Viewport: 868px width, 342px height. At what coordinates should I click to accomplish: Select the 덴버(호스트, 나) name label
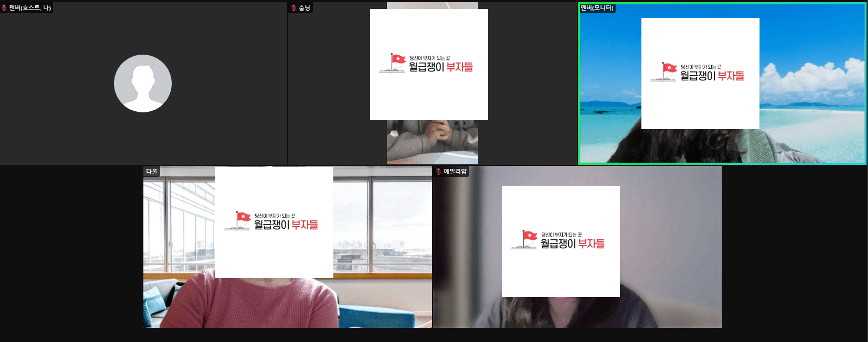click(30, 8)
